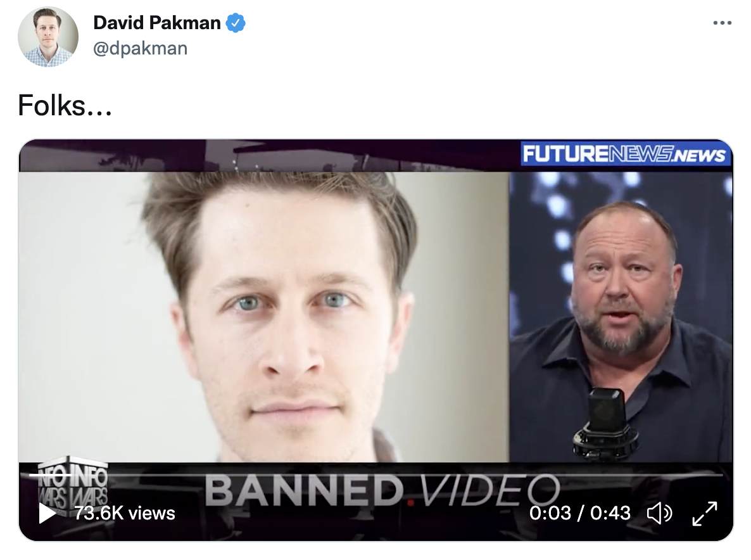Click the 0:03 / 0:43 time display

point(580,513)
